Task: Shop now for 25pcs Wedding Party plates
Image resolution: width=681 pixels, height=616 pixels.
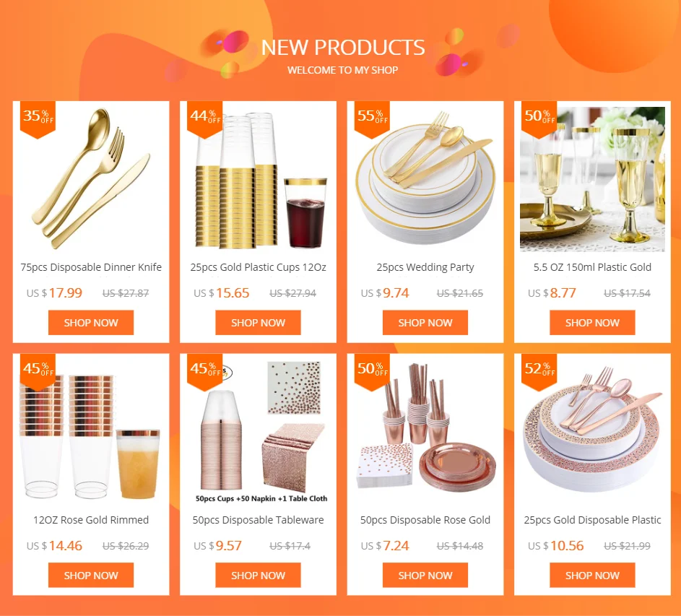Action: pos(425,322)
